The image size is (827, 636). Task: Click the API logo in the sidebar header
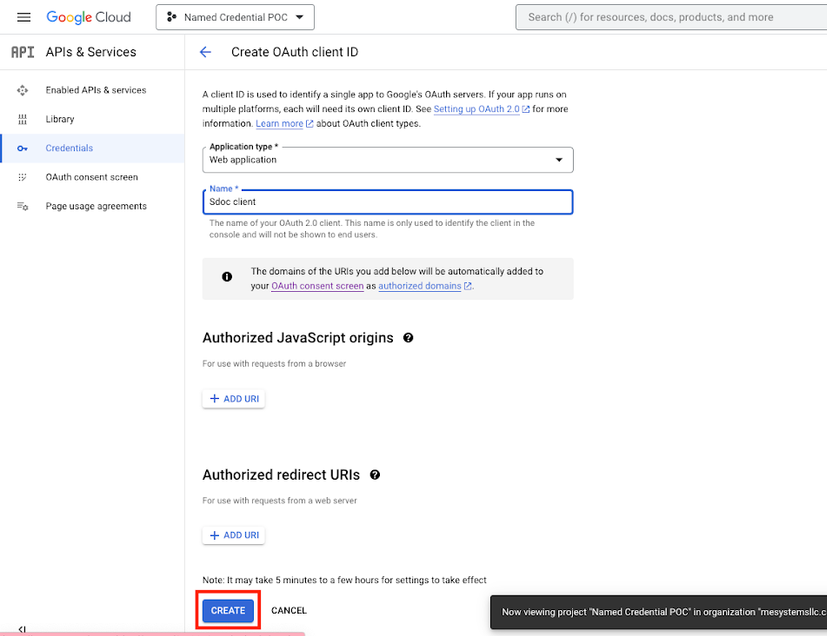23,52
